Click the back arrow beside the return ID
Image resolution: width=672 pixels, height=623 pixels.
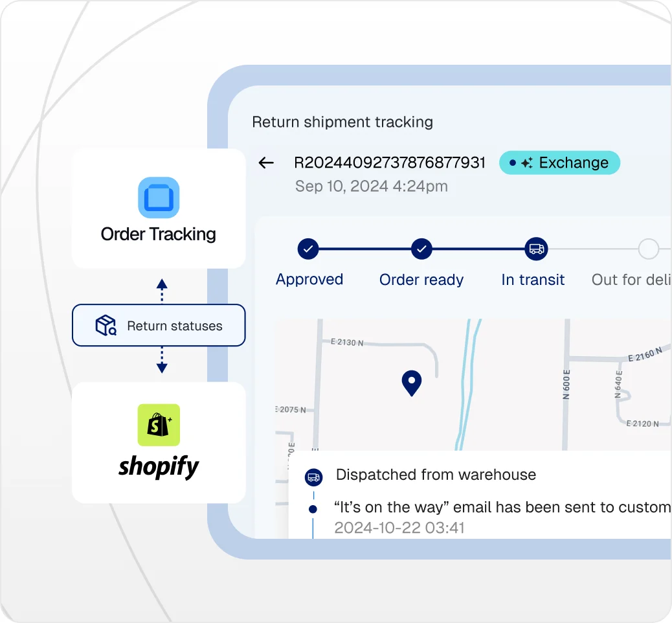[x=266, y=163]
